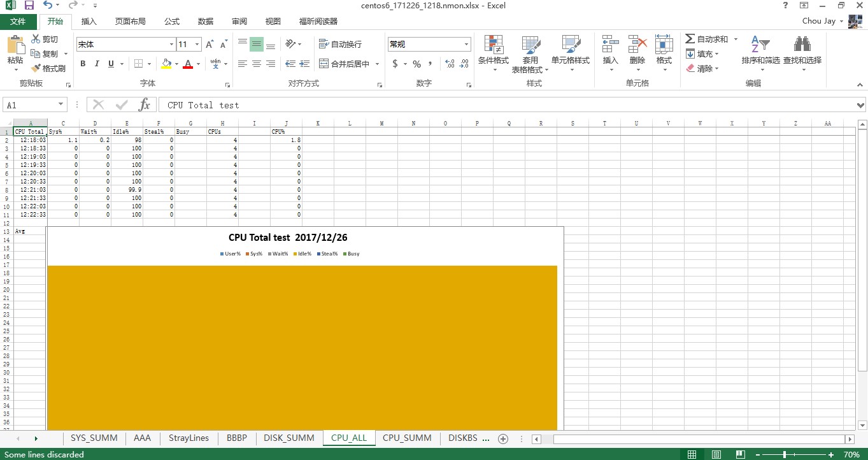Toggle underline formatting (U)
The width and height of the screenshot is (868, 460).
point(111,64)
